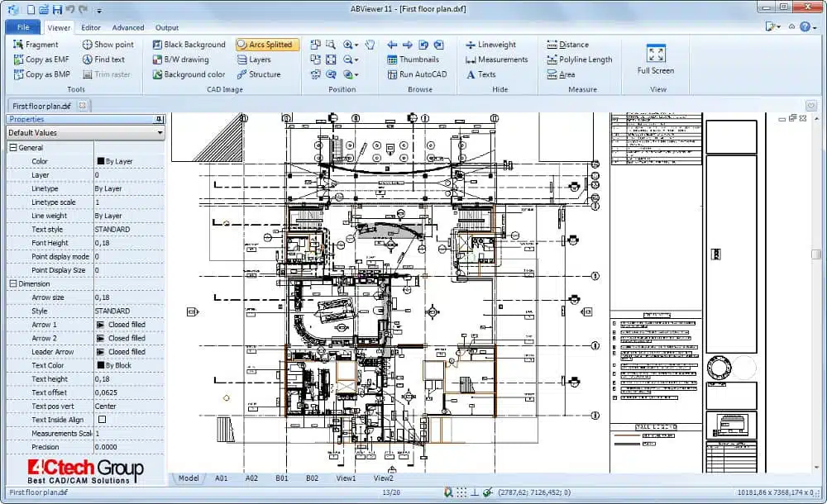Measure with Polyline Length
The width and height of the screenshot is (827, 504).
581,59
